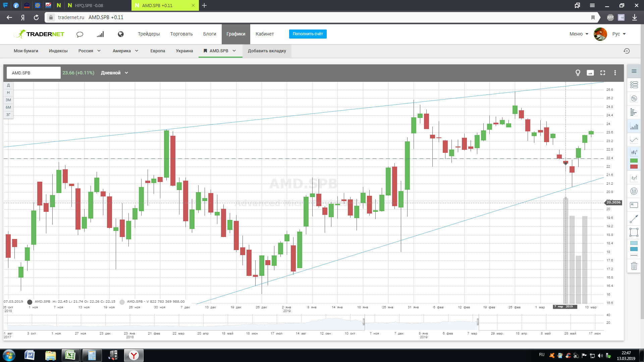Open the Трейдеры menu item
The image size is (644, 362).
pos(149,34)
